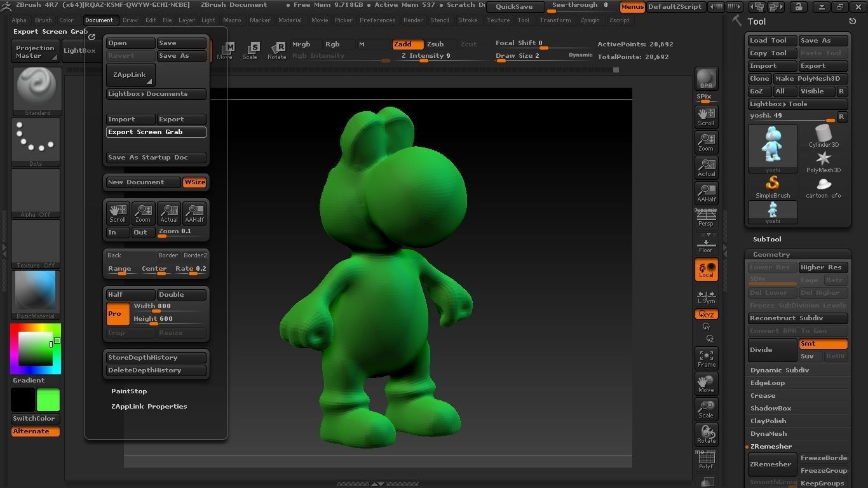
Task: Click the Scale view icon in right shelf
Action: pyautogui.click(x=706, y=409)
